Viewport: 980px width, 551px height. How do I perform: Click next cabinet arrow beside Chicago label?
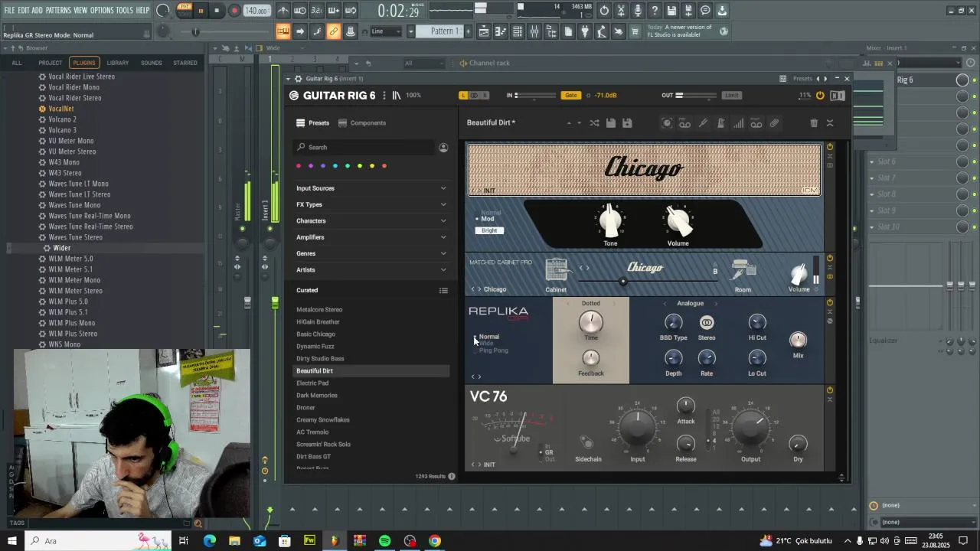[479, 289]
